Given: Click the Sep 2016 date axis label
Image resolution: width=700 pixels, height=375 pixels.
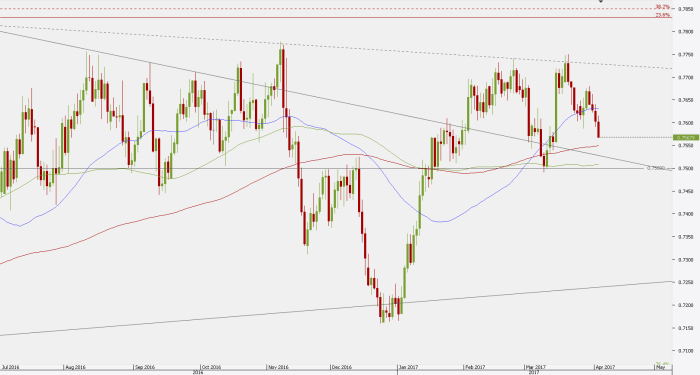Looking at the screenshot, I should tap(145, 367).
